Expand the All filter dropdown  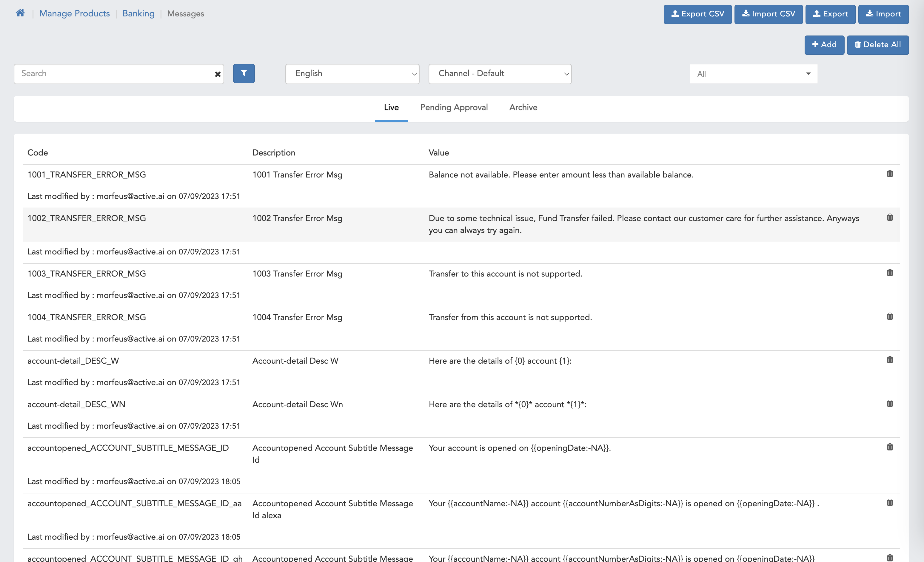pos(753,74)
